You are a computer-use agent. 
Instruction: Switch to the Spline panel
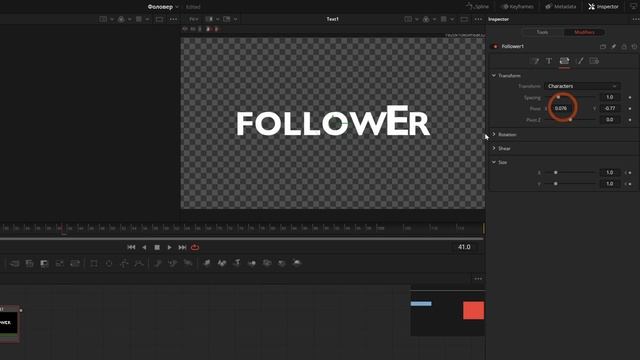tap(478, 7)
